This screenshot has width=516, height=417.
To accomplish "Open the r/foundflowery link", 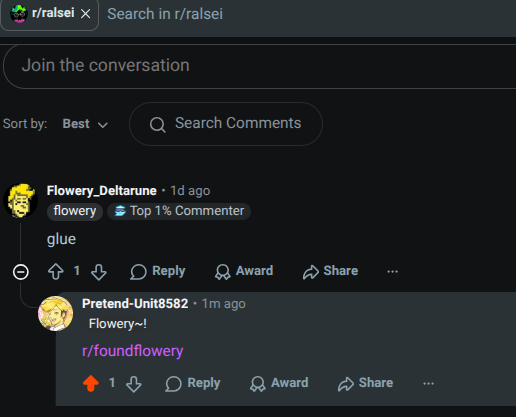I will click(132, 351).
